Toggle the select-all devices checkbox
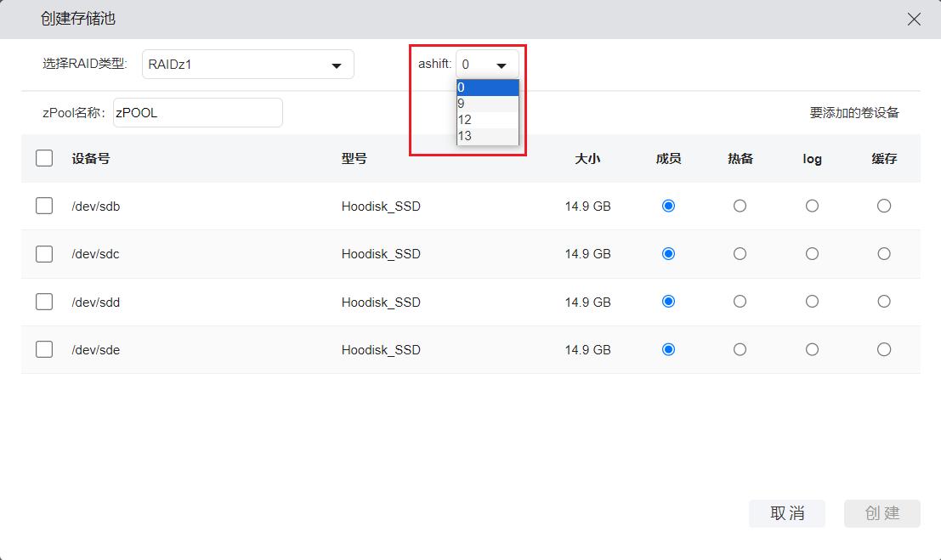The image size is (941, 560). tap(44, 158)
